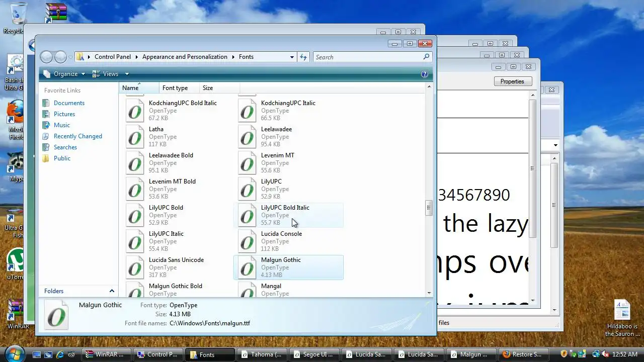This screenshot has height=362, width=644.
Task: Select the LilyUPC Italic font icon
Action: click(x=135, y=241)
